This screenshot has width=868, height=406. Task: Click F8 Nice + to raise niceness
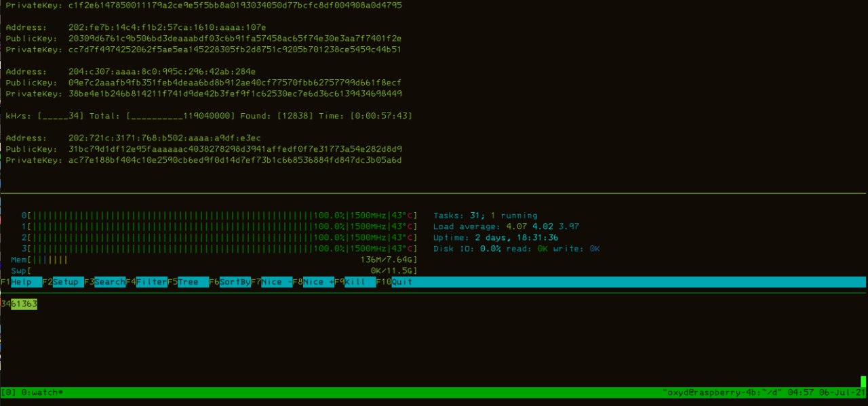[x=314, y=282]
